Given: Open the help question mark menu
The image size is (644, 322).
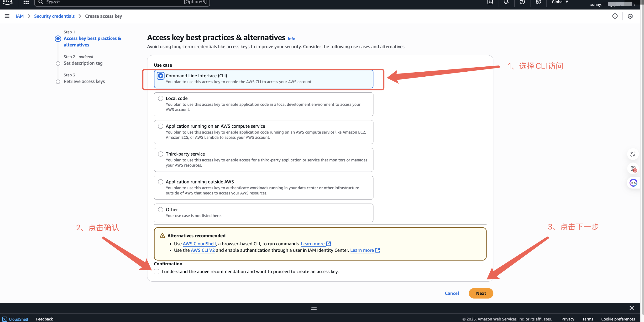Looking at the screenshot, I should (522, 2).
